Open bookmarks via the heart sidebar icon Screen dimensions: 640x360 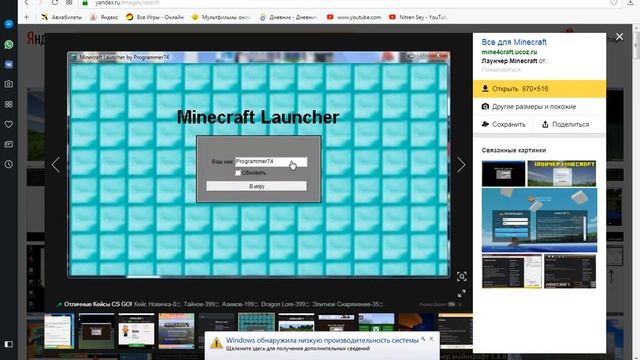[x=9, y=124]
